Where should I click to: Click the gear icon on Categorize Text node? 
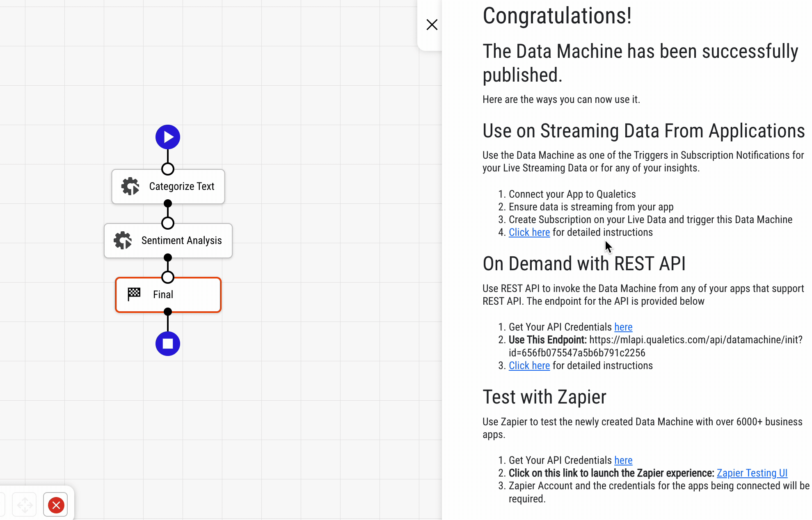[x=130, y=186]
